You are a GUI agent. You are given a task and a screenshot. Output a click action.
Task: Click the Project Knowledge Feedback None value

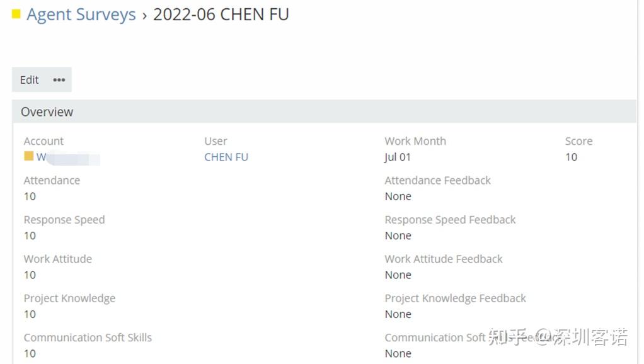[398, 314]
